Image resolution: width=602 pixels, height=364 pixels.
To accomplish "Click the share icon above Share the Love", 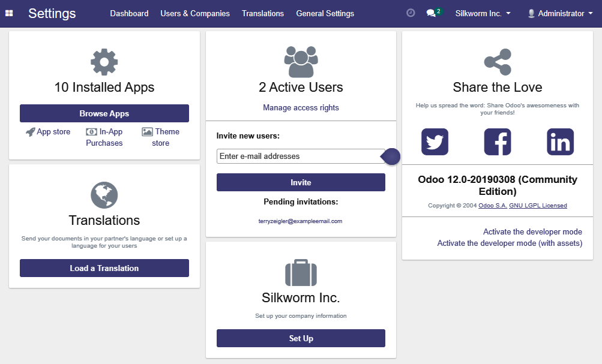I will tap(498, 62).
